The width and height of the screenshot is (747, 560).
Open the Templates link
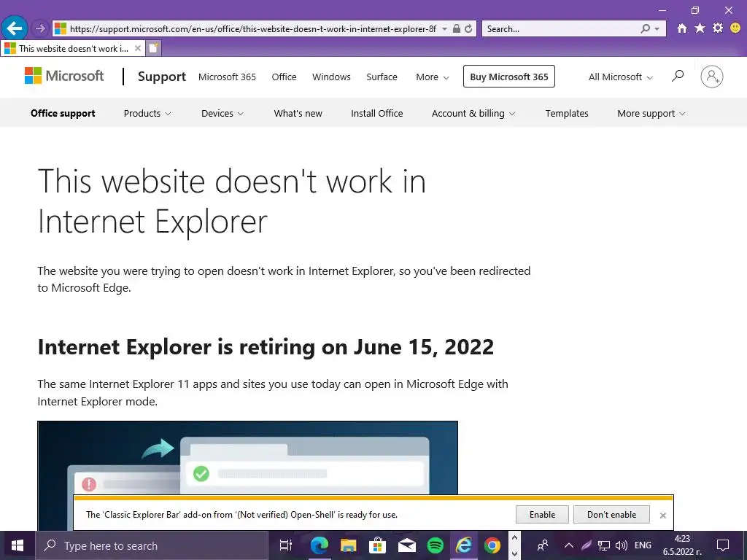coord(567,113)
